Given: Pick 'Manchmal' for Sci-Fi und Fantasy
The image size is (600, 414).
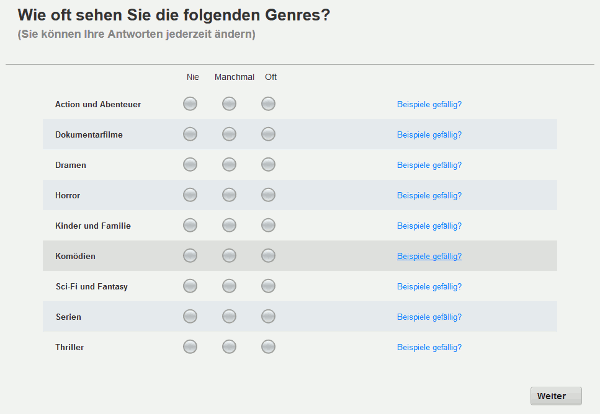Looking at the screenshot, I should pyautogui.click(x=229, y=286).
